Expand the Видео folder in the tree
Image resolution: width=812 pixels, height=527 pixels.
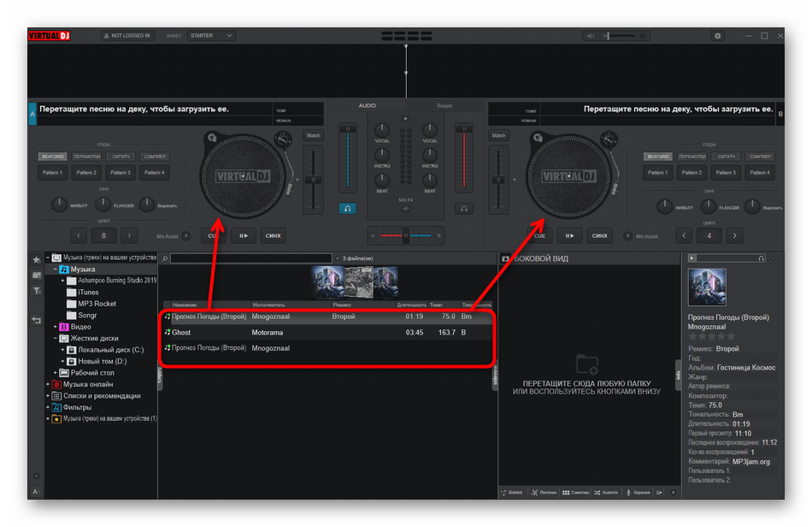coord(56,327)
